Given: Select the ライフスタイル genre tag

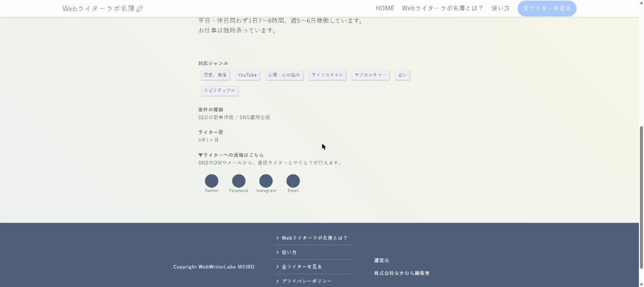Looking at the screenshot, I should pyautogui.click(x=327, y=75).
